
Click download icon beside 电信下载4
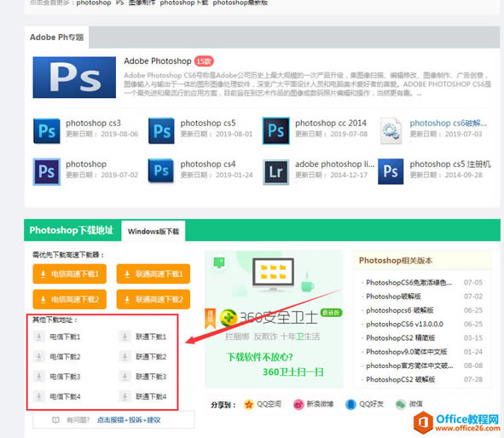(x=39, y=396)
